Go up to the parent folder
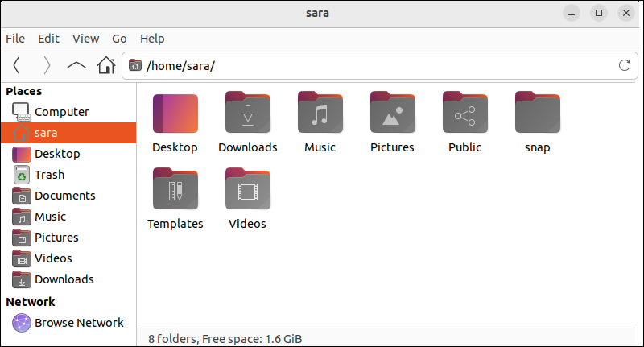The width and height of the screenshot is (644, 347). tap(76, 65)
